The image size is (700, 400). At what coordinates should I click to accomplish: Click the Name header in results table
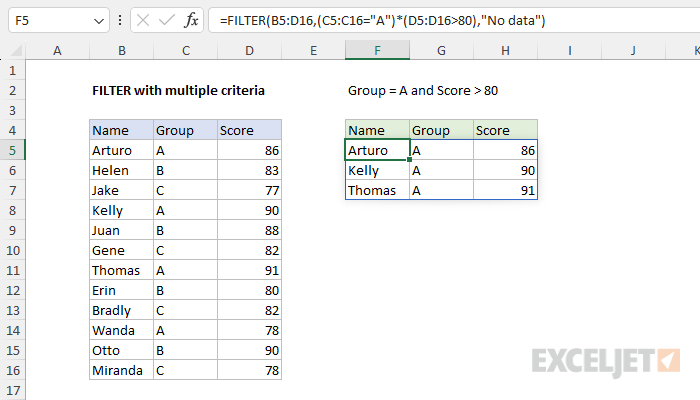pos(377,130)
